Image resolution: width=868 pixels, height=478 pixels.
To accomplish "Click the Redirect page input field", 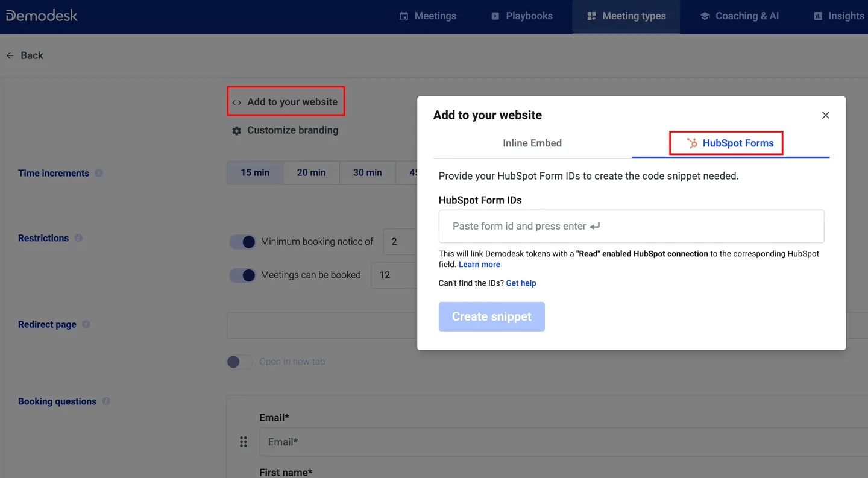I will [322, 325].
